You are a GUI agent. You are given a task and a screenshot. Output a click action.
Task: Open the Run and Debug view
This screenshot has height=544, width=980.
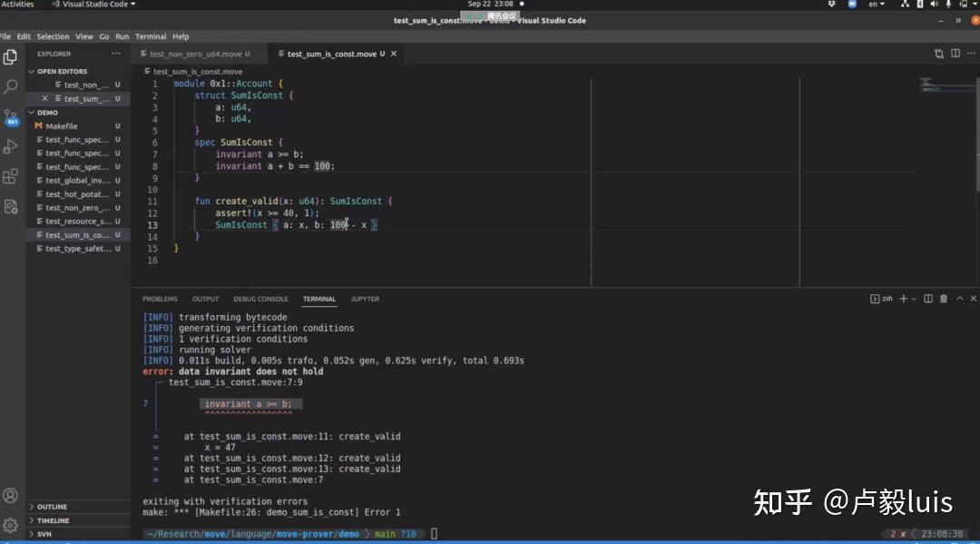[11, 146]
